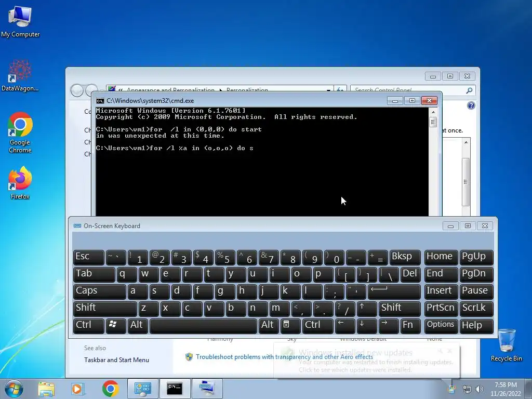
Task: Click the network tray icon
Action: pyautogui.click(x=467, y=389)
